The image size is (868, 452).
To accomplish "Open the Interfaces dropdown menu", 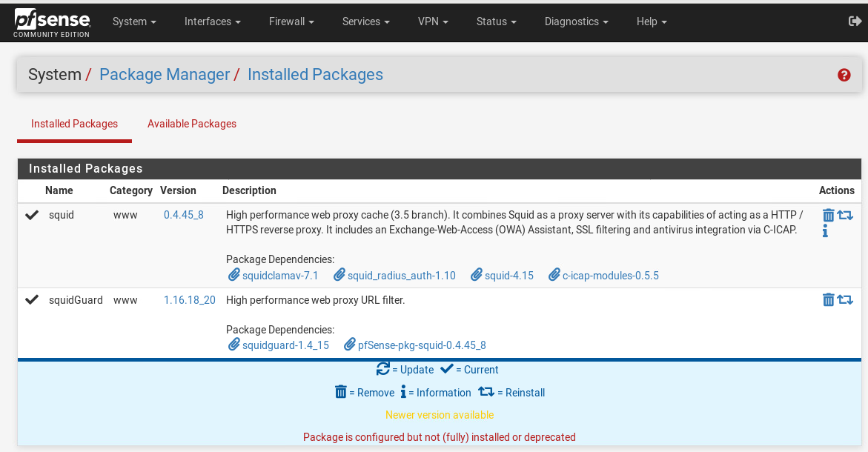I will tap(213, 21).
